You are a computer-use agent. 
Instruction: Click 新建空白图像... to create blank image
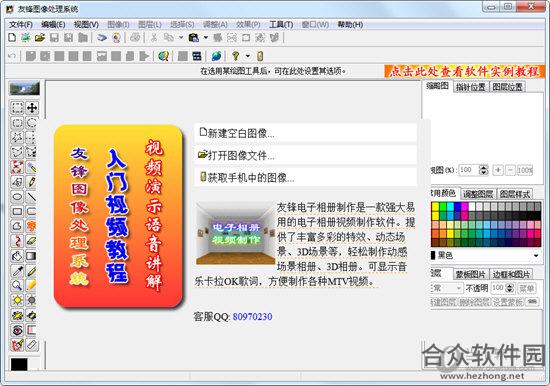click(x=305, y=133)
